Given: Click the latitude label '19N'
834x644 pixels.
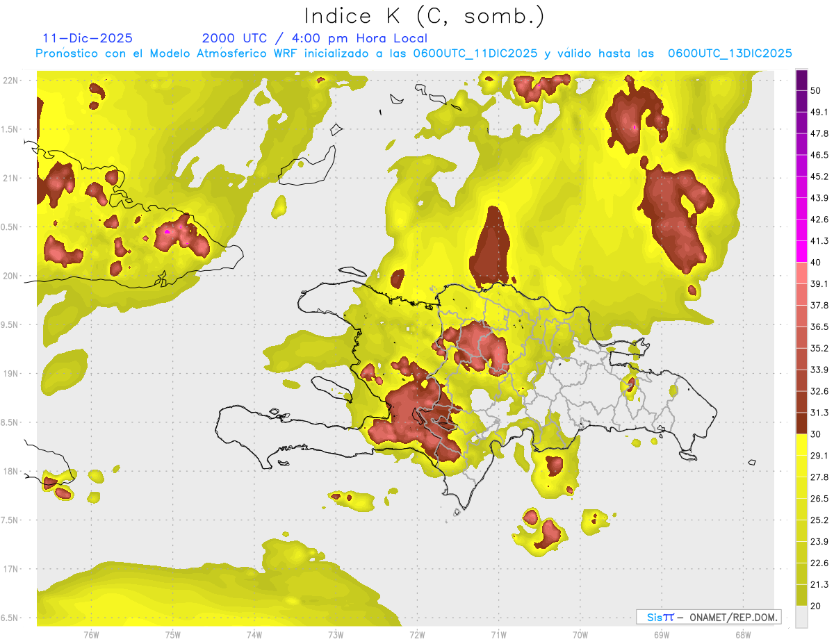Looking at the screenshot, I should coord(10,374).
